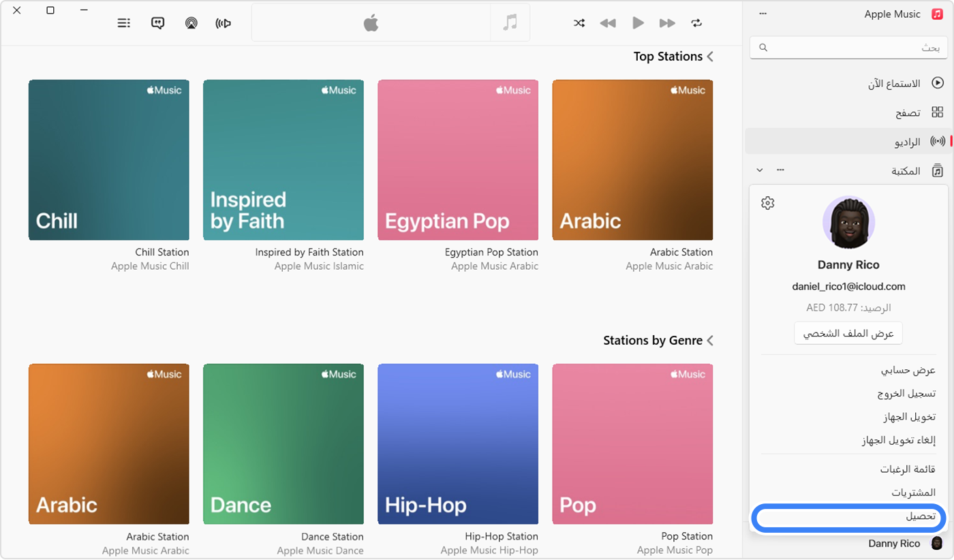Viewport: 954px width, 560px height.
Task: Collapse the المكتبة section chevron
Action: coord(760,170)
